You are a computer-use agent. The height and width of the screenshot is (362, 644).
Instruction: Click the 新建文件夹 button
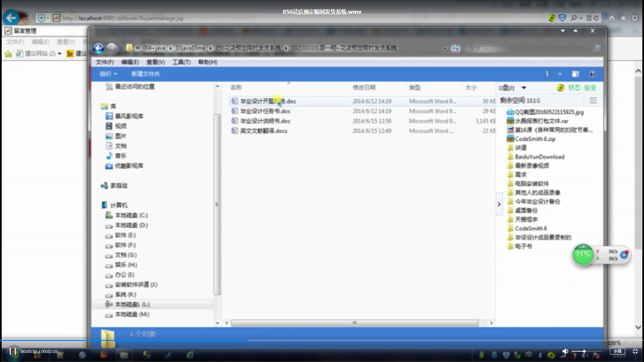coord(145,74)
